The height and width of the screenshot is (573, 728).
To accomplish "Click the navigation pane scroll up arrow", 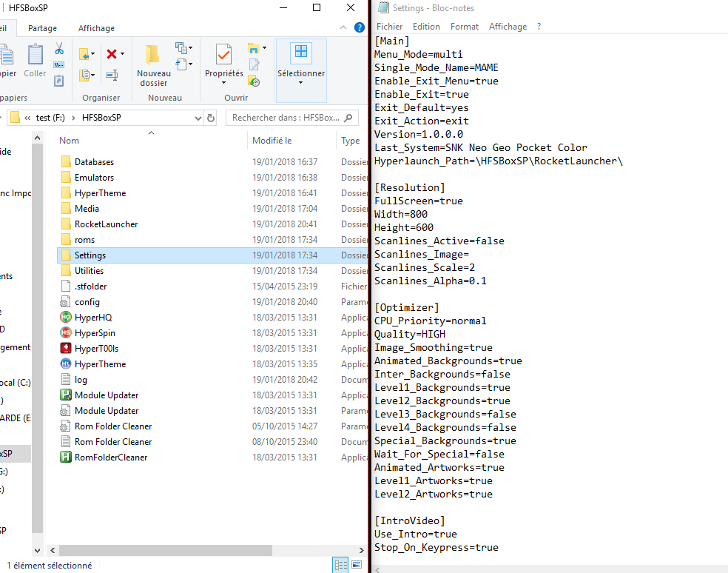I will coord(37,138).
